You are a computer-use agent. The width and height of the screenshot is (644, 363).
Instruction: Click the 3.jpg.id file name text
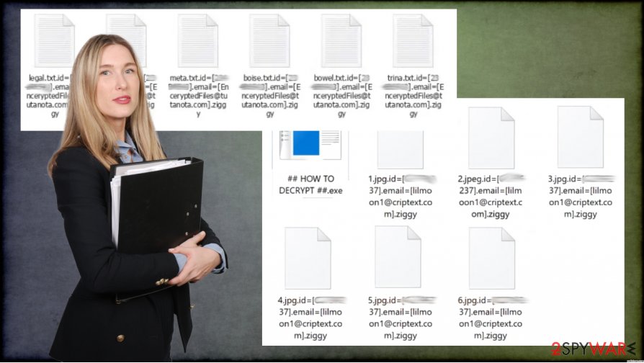(581, 197)
